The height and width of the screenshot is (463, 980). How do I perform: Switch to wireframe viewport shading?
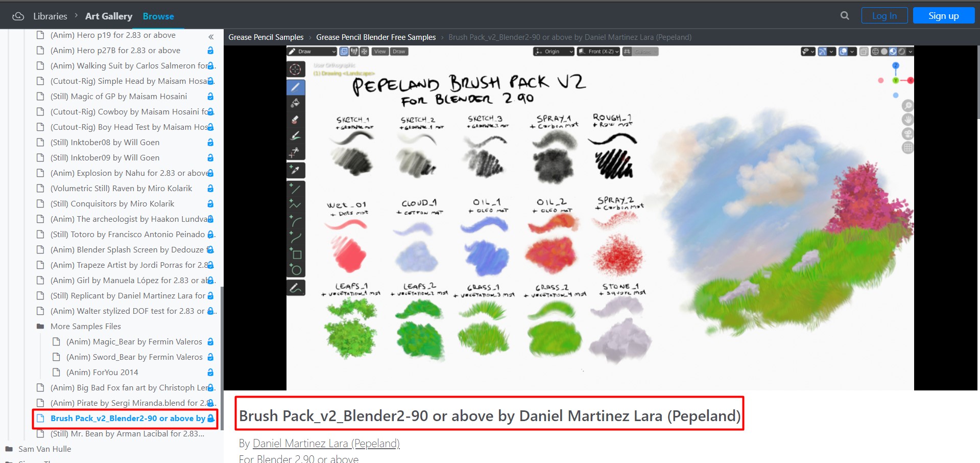[x=875, y=52]
